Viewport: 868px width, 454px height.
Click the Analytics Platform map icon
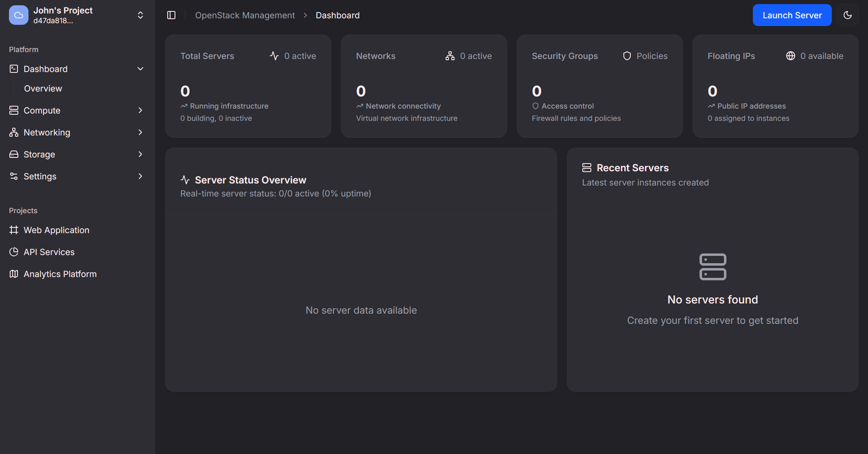pyautogui.click(x=14, y=274)
